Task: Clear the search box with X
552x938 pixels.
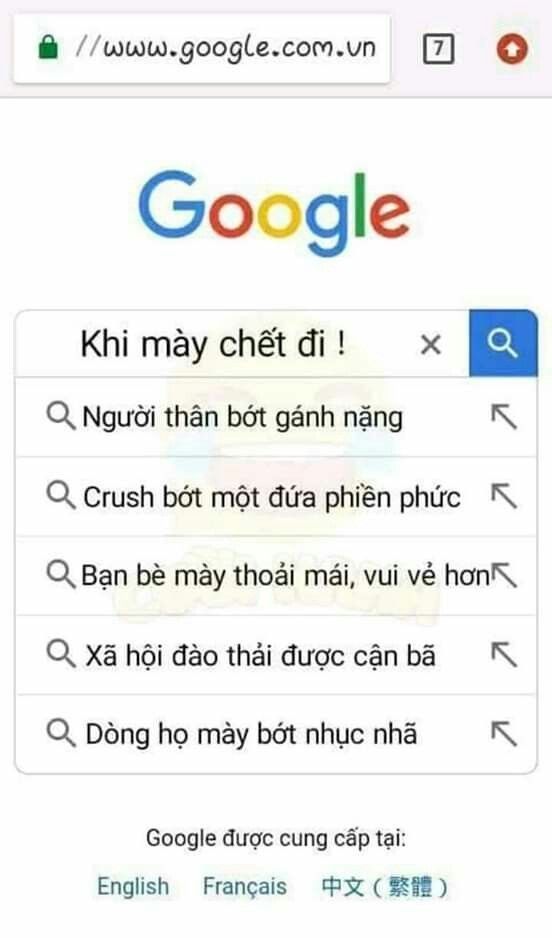Action: click(431, 345)
